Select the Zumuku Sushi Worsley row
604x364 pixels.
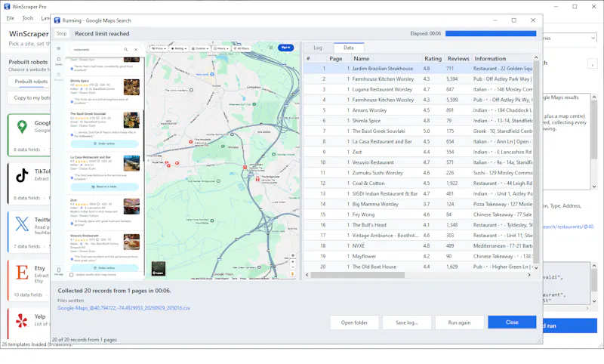click(418, 173)
